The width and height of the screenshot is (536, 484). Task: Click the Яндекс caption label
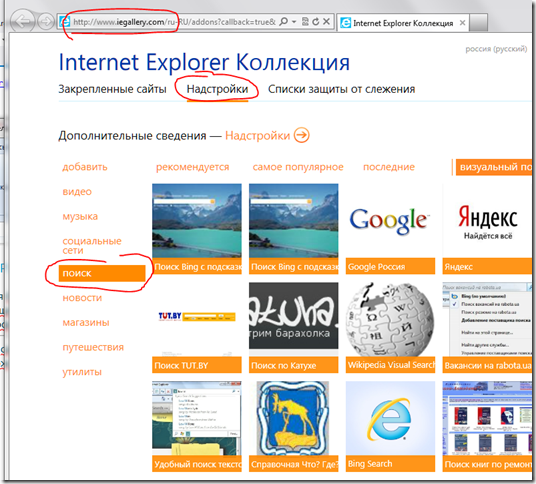pyautogui.click(x=487, y=266)
